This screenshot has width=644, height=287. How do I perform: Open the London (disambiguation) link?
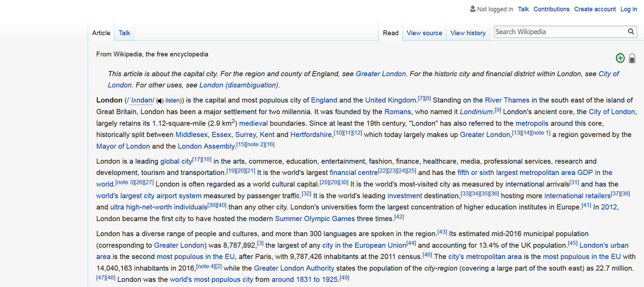(238, 85)
